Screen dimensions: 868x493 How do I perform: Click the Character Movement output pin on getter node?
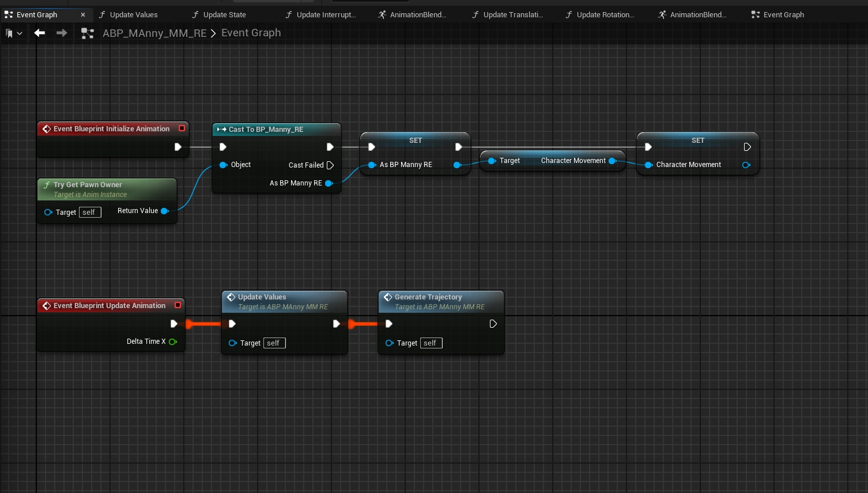(612, 161)
